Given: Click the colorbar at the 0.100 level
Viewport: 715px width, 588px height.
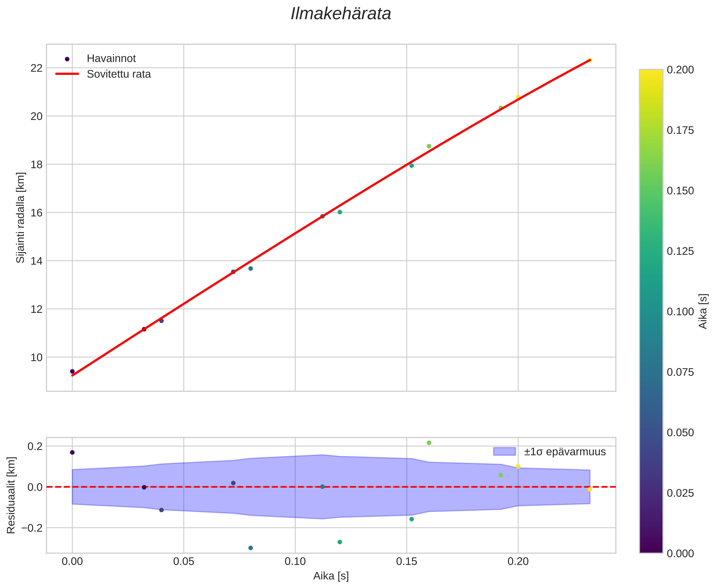Looking at the screenshot, I should pyautogui.click(x=651, y=312).
